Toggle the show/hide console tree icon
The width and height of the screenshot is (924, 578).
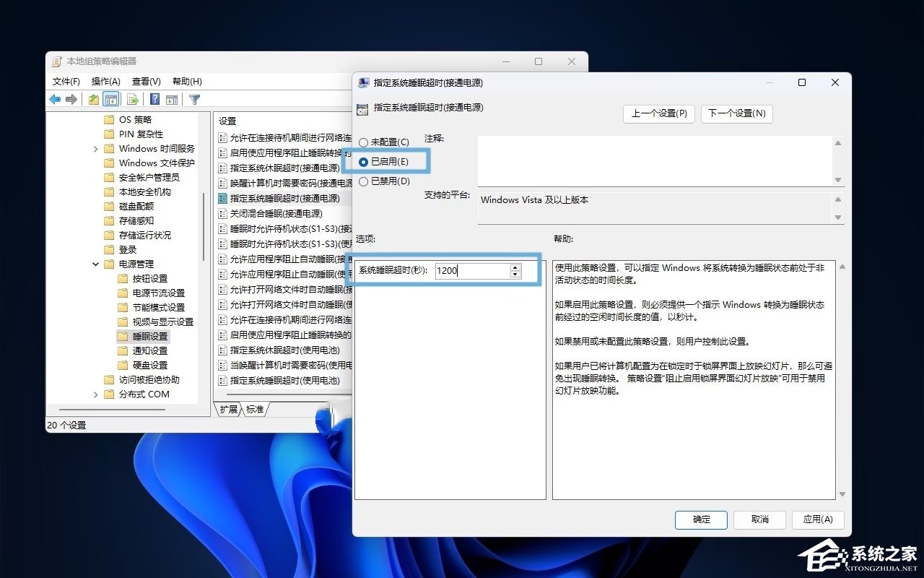[110, 99]
